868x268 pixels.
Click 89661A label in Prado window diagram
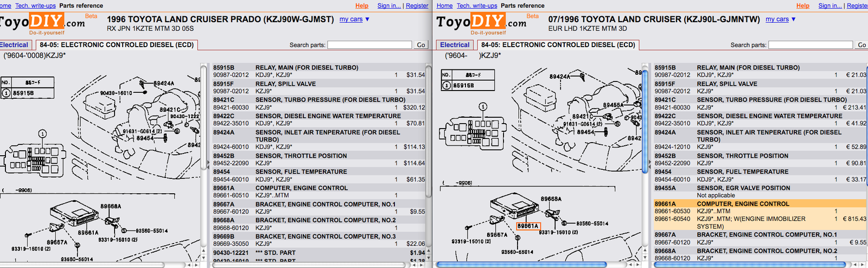click(x=88, y=233)
